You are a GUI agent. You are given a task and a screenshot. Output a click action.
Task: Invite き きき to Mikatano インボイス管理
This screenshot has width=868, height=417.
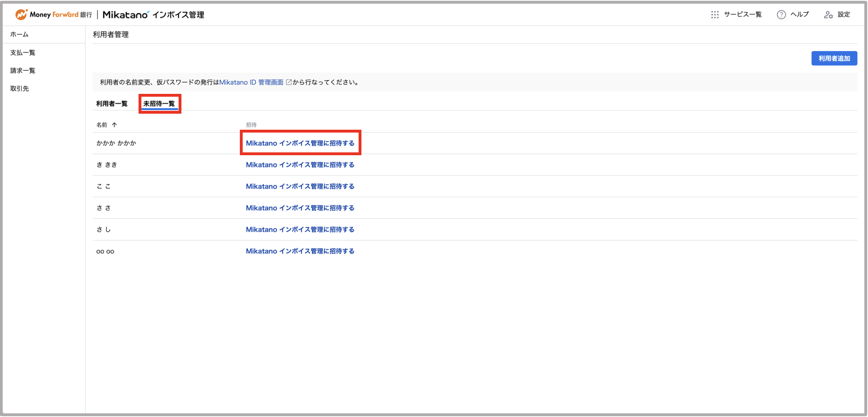tap(300, 165)
